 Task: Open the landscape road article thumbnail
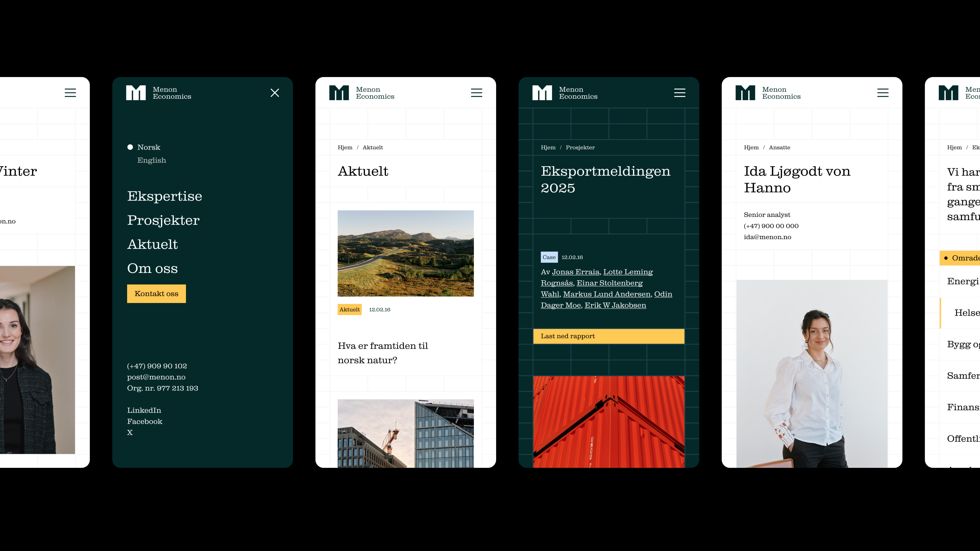pos(406,253)
